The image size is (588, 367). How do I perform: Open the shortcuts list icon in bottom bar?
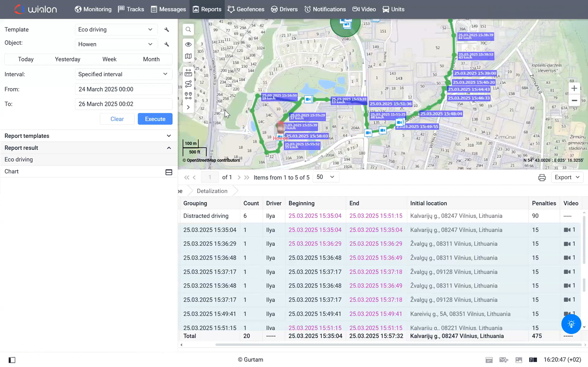click(x=489, y=360)
